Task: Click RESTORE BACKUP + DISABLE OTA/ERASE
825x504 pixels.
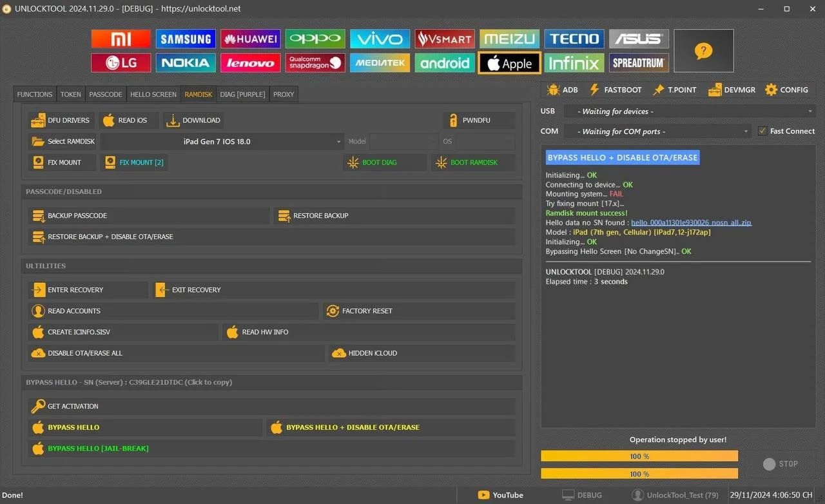Action: click(271, 237)
